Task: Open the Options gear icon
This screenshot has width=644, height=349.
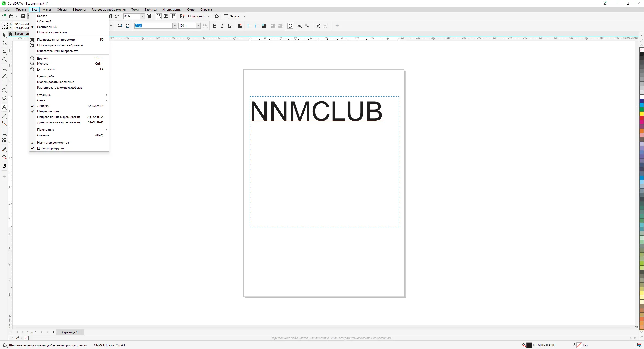Action: point(216,16)
